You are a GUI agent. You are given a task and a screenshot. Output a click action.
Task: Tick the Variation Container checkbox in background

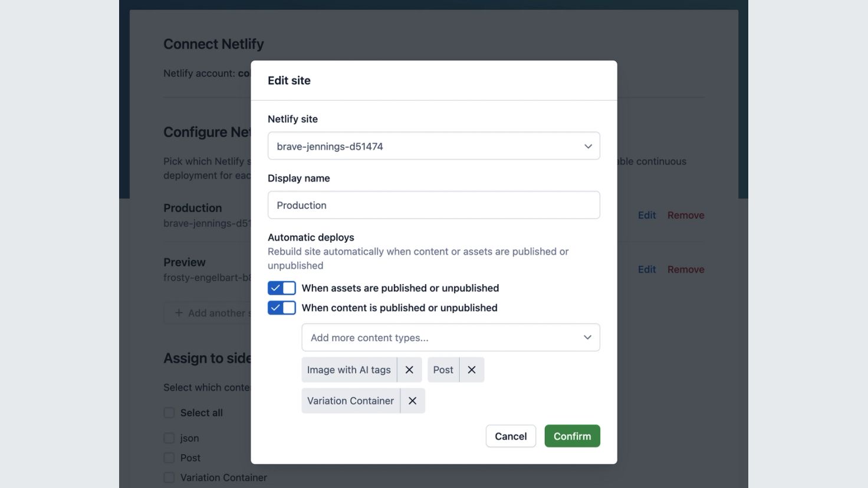(x=169, y=477)
